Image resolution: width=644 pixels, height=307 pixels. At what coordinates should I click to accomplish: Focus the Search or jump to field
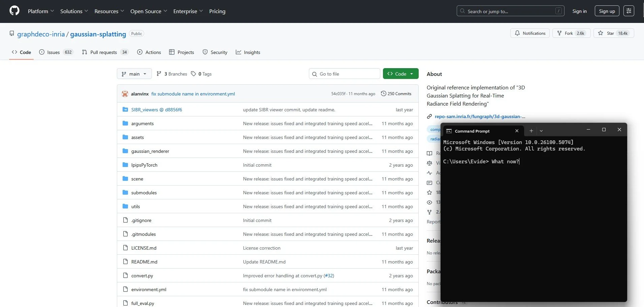click(x=510, y=11)
